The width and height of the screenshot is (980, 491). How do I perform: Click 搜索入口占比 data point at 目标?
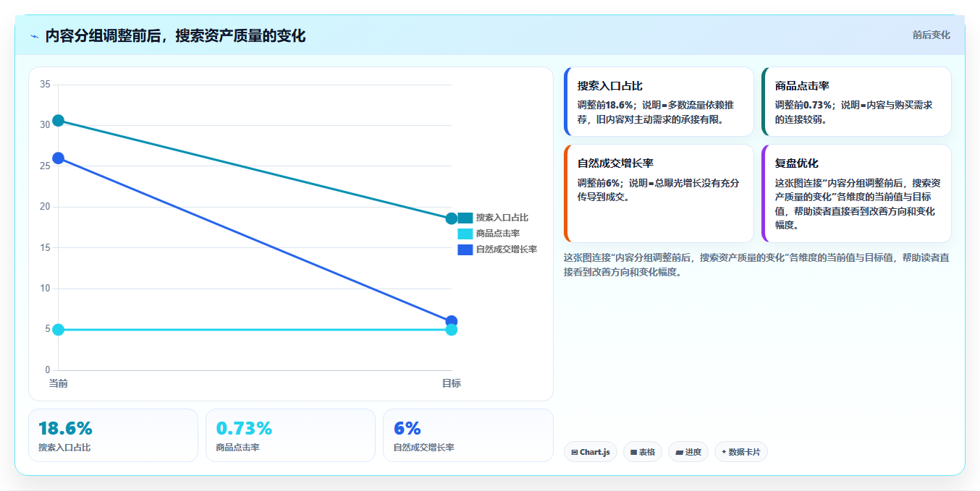(x=452, y=218)
